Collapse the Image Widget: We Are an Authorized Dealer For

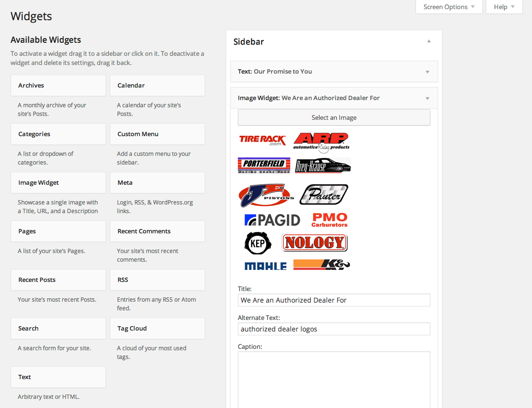pyautogui.click(x=427, y=98)
